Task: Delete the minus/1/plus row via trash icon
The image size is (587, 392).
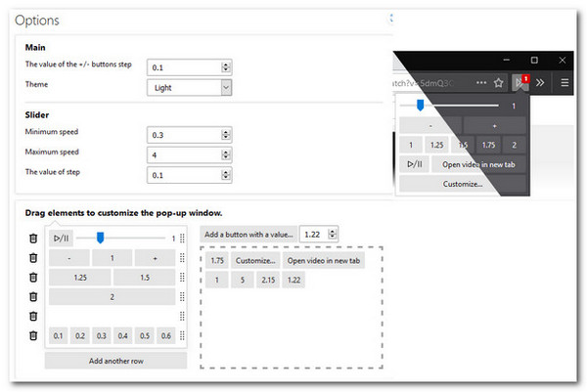Action: [x=33, y=258]
